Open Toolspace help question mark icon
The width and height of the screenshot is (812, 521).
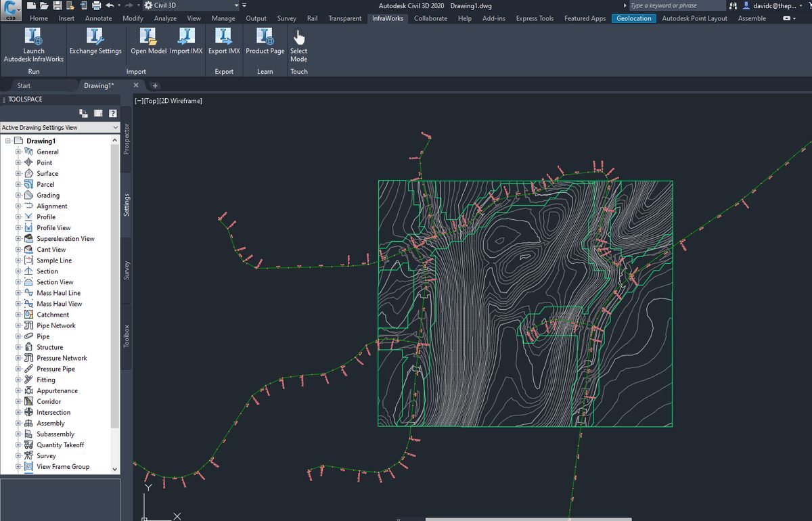pos(113,113)
